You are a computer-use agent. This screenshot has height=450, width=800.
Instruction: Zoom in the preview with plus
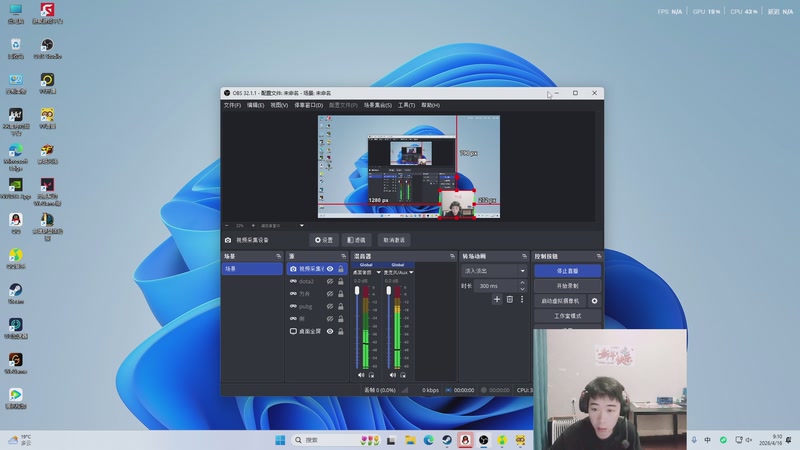[253, 226]
